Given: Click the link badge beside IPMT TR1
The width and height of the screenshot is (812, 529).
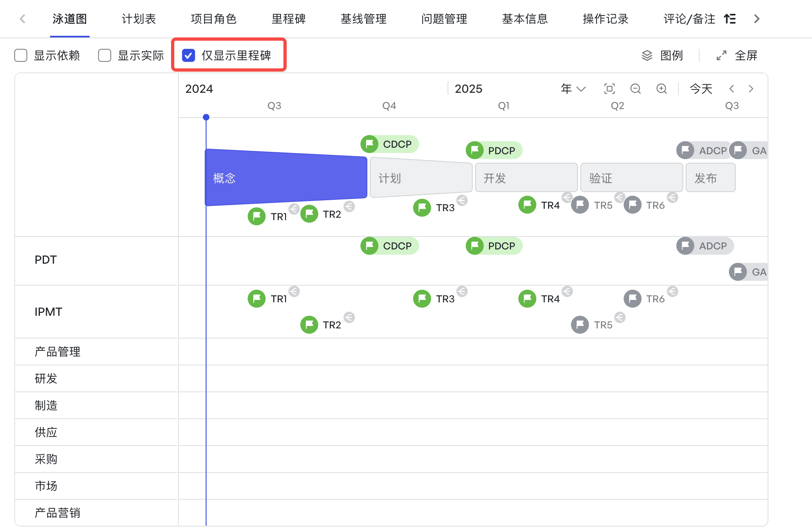Looking at the screenshot, I should click(x=294, y=291).
